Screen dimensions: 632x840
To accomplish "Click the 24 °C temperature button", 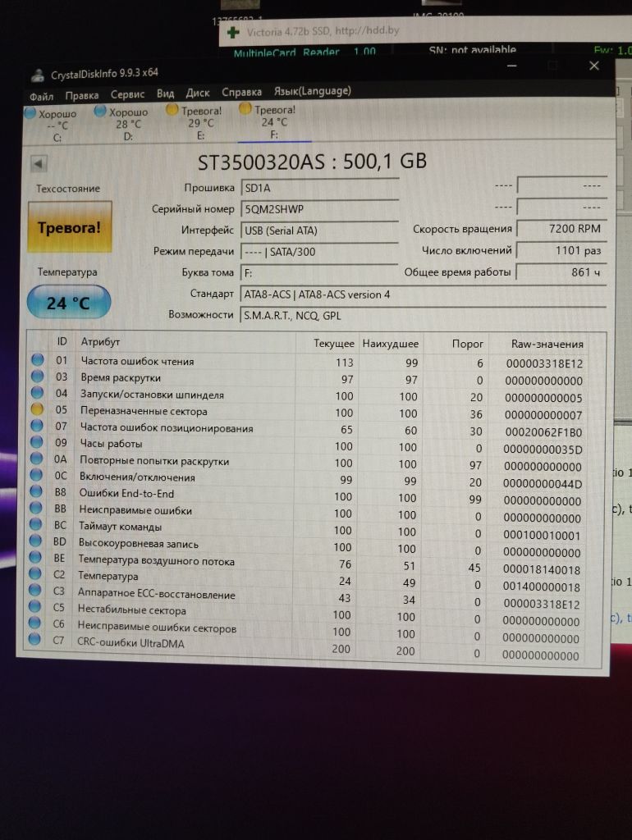I will pyautogui.click(x=69, y=303).
